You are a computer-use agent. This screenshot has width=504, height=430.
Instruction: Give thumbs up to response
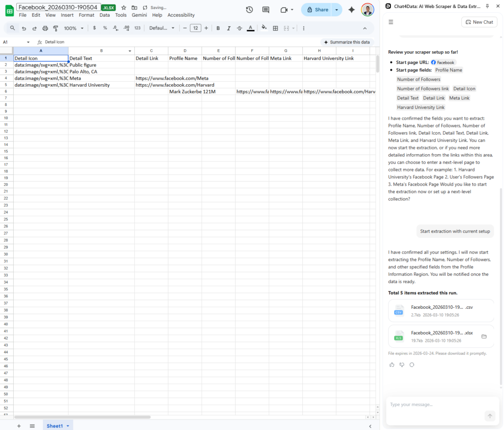click(392, 364)
